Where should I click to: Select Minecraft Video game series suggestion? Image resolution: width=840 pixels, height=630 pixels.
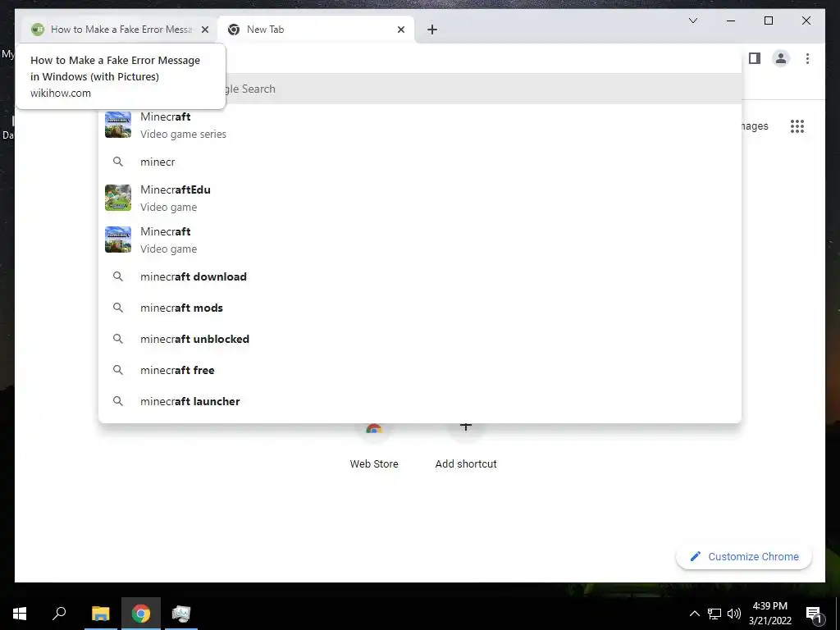click(x=420, y=125)
